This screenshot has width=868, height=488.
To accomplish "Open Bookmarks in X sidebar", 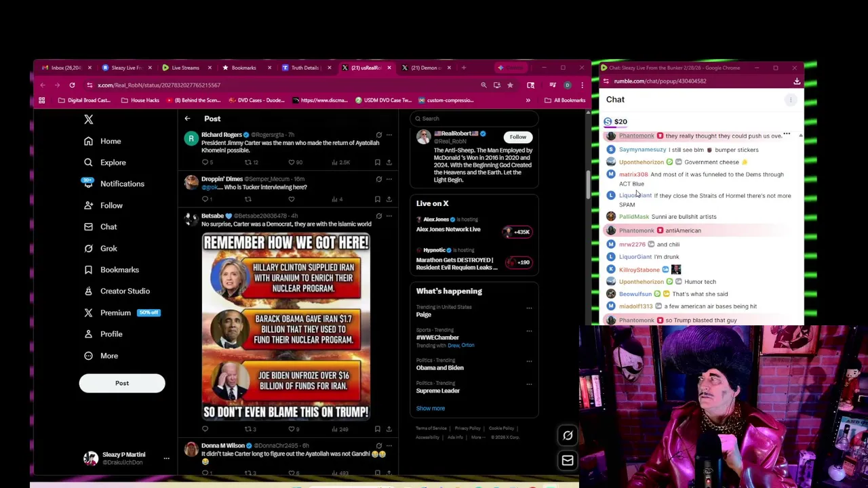I will pos(111,270).
